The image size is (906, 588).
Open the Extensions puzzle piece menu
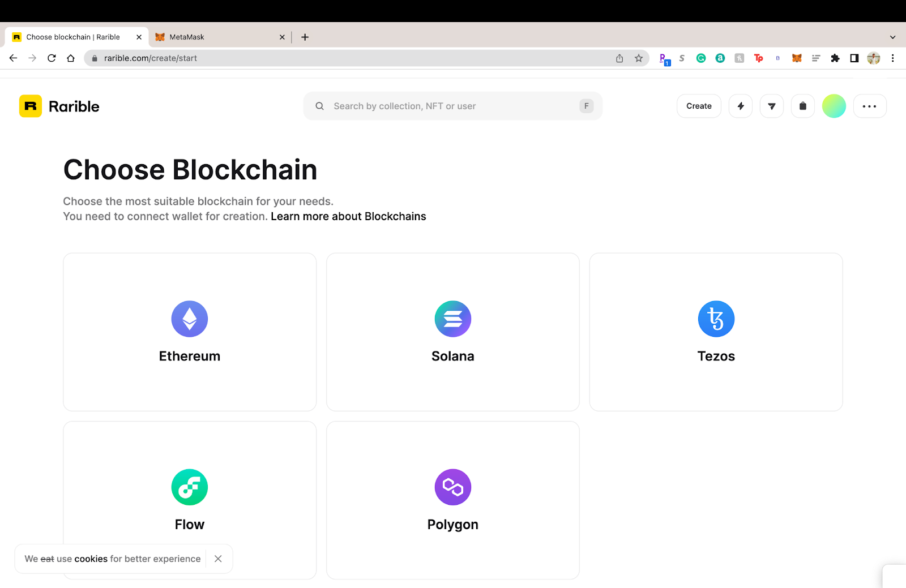point(835,58)
